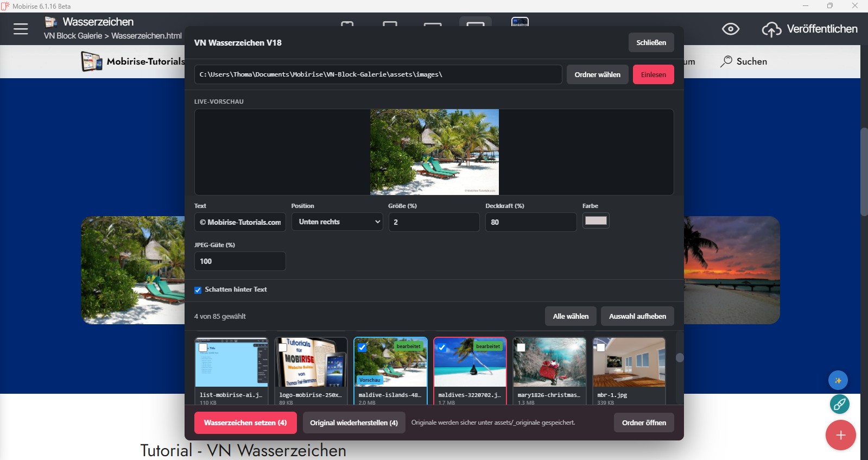Click the folder path input field
This screenshot has width=868, height=460.
click(378, 74)
